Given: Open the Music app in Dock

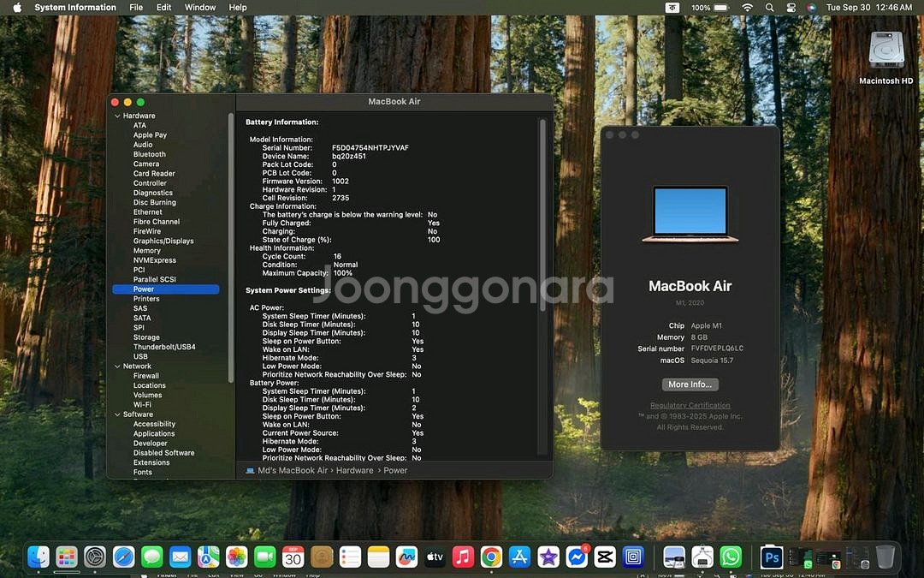Looking at the screenshot, I should coord(463,557).
